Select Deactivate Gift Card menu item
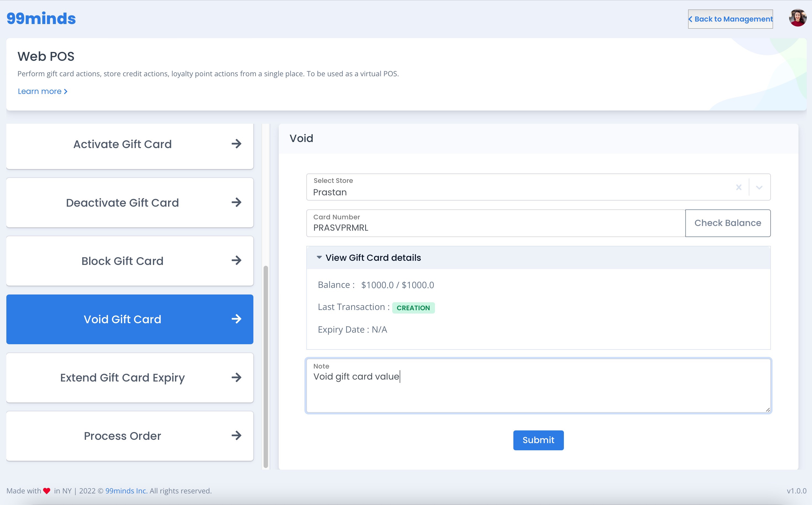The height and width of the screenshot is (505, 812). (x=130, y=202)
